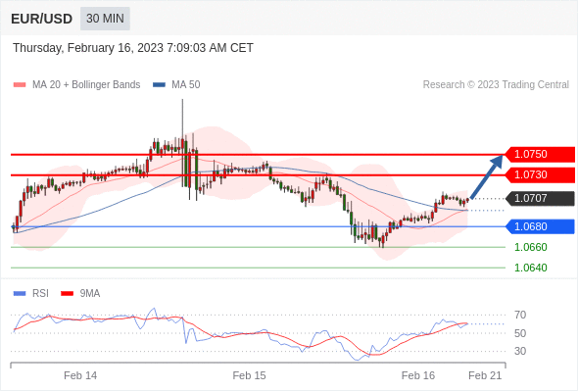Click the Feb 16 date axis label
The height and width of the screenshot is (392, 578).
tap(418, 375)
